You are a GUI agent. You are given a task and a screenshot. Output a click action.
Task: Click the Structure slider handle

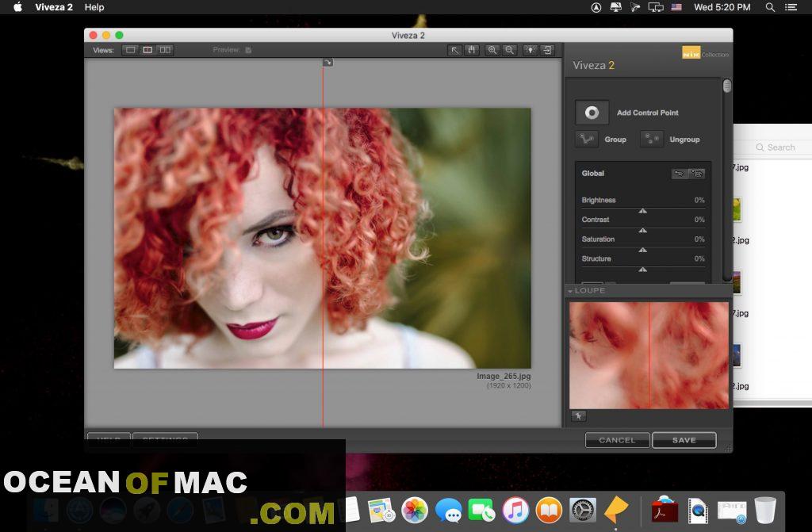(642, 270)
